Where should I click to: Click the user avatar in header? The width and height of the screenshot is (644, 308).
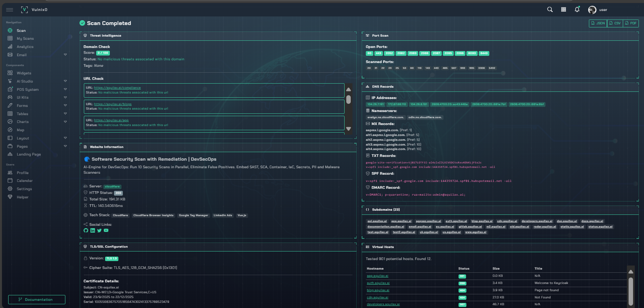point(592,10)
